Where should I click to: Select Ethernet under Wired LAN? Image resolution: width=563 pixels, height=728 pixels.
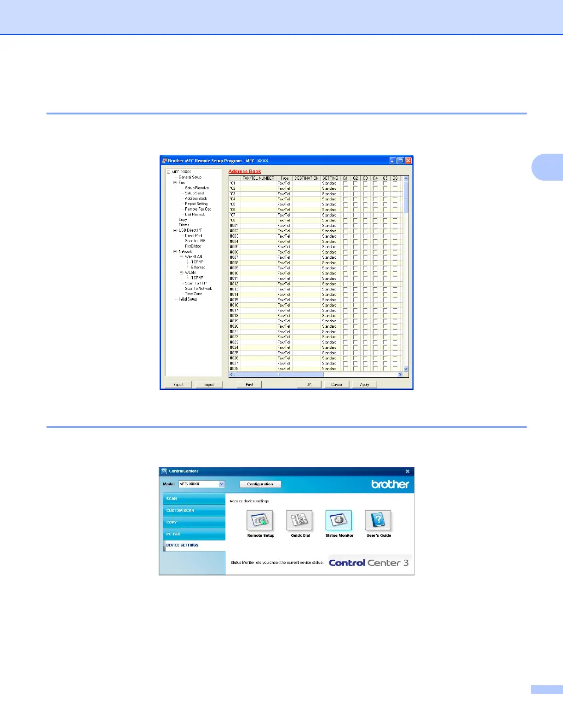point(198,267)
